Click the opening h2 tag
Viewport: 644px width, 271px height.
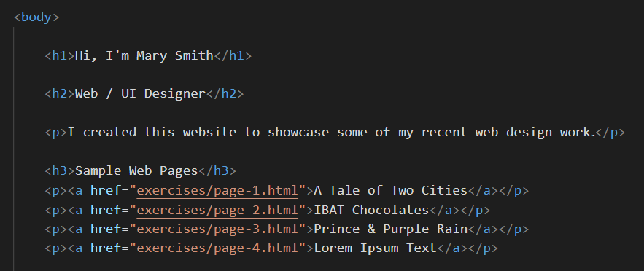coord(60,94)
